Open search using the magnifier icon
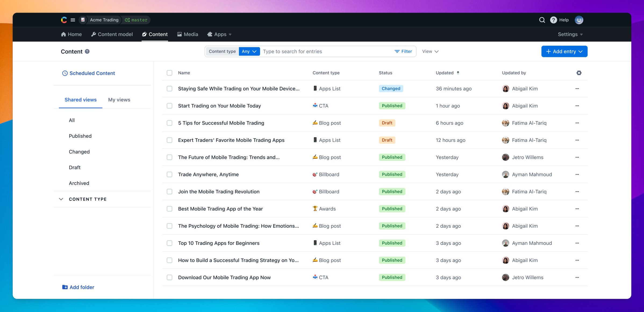644x312 pixels. click(542, 20)
